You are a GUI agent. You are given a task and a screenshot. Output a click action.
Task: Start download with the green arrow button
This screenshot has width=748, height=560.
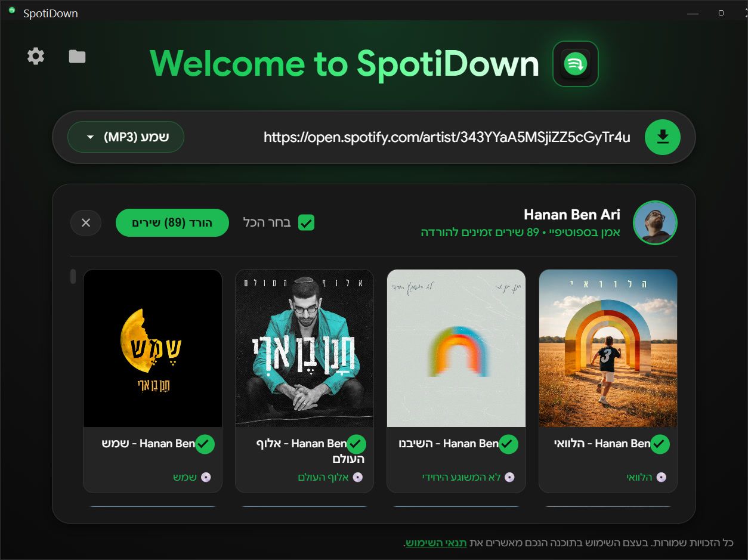pyautogui.click(x=662, y=137)
